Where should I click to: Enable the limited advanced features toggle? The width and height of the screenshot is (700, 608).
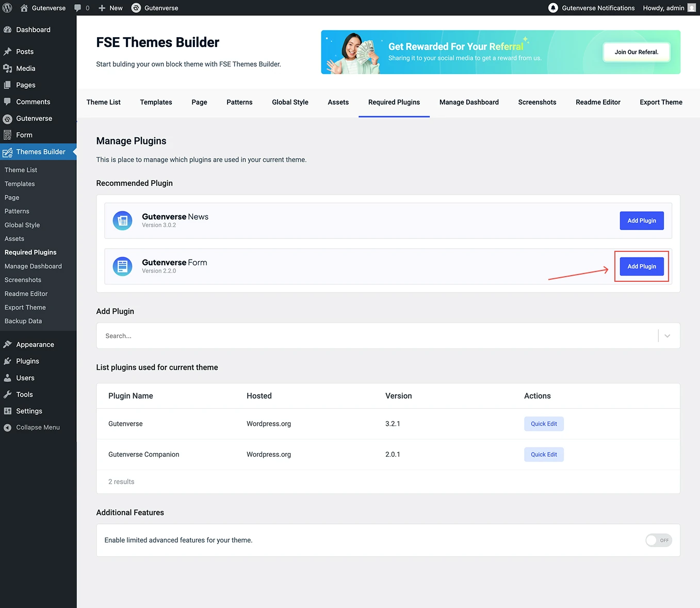pyautogui.click(x=658, y=540)
